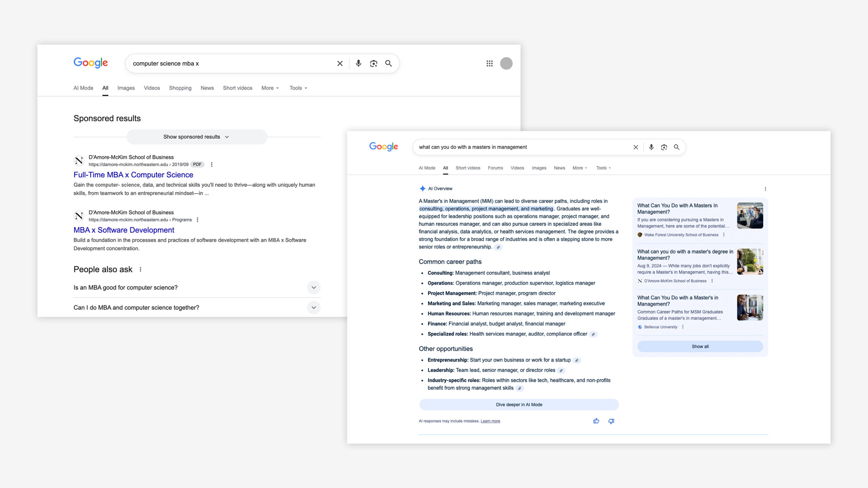This screenshot has width=868, height=488.
Task: Open More dropdown in management search
Action: click(579, 168)
